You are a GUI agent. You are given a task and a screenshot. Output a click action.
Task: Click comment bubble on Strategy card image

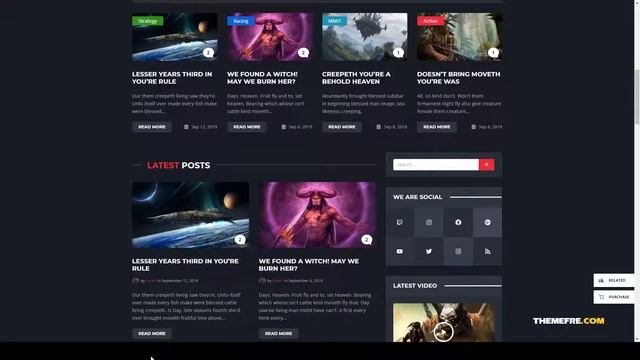pyautogui.click(x=208, y=53)
